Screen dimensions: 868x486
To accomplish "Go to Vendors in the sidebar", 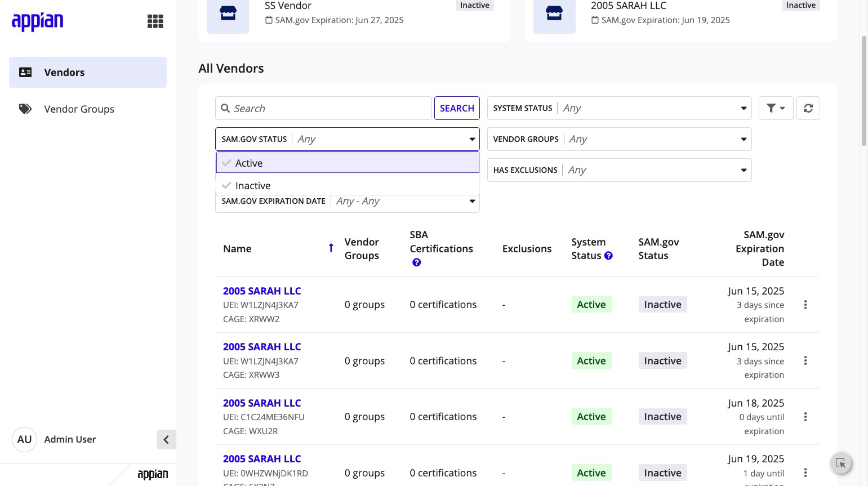I will (88, 72).
